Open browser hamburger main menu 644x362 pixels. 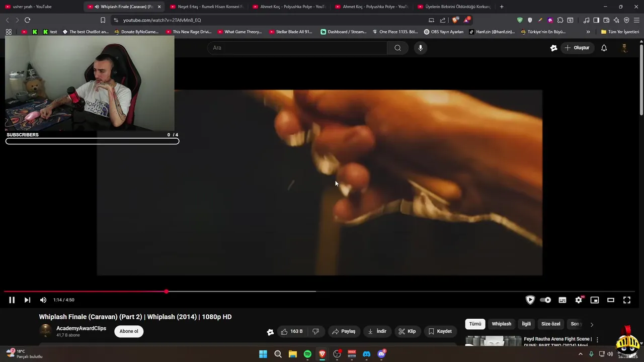tap(636, 20)
